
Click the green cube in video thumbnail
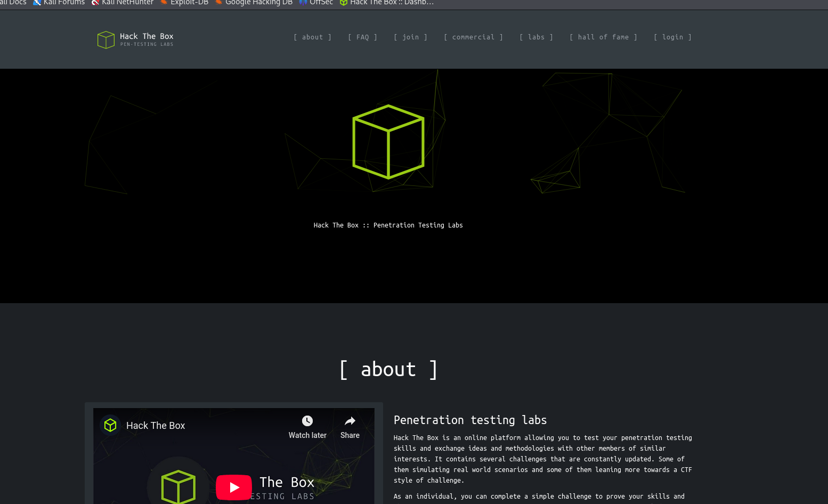(x=178, y=486)
